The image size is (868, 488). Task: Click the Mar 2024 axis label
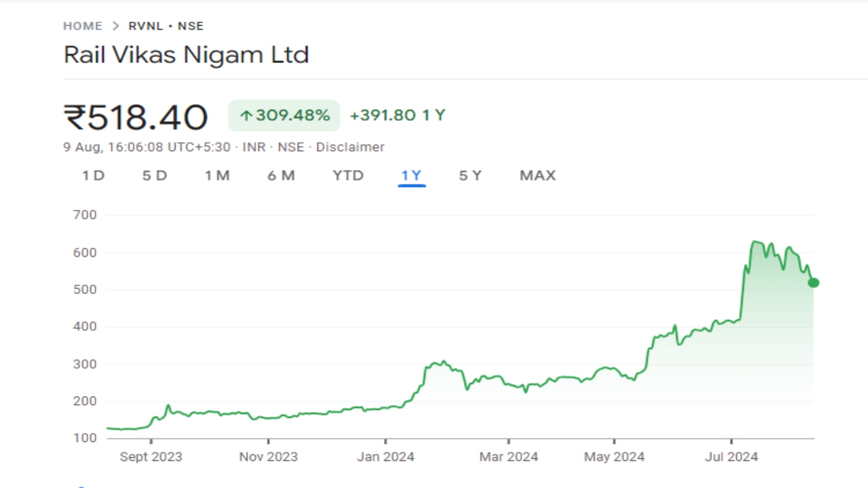(509, 457)
